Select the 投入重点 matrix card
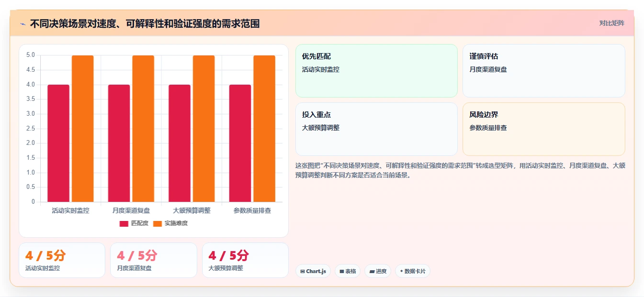The height and width of the screenshot is (297, 644). point(376,129)
